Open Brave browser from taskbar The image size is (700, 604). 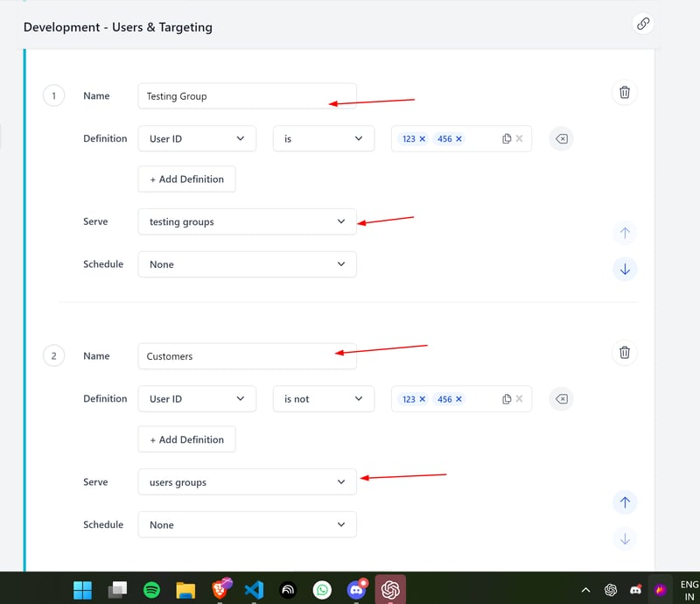coord(220,589)
